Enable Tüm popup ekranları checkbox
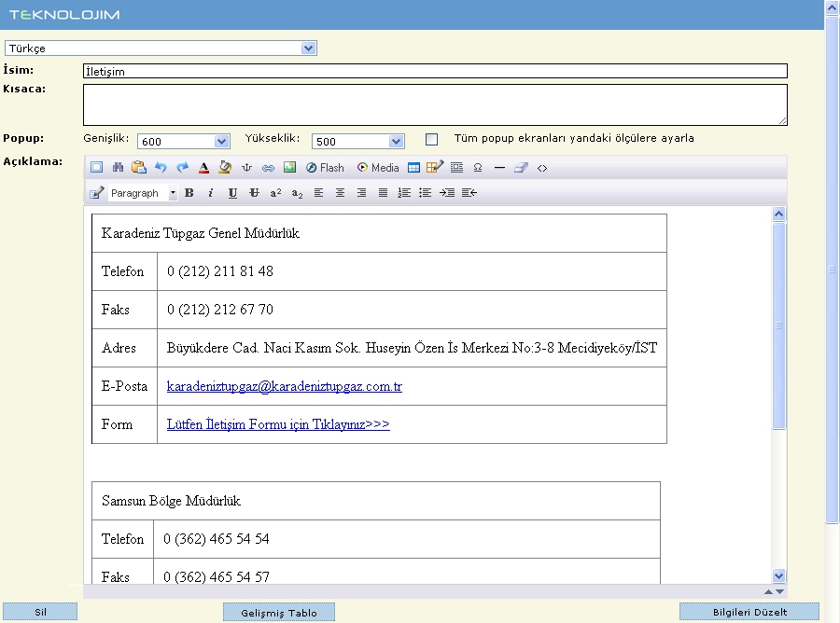This screenshot has width=840, height=623. coord(431,139)
